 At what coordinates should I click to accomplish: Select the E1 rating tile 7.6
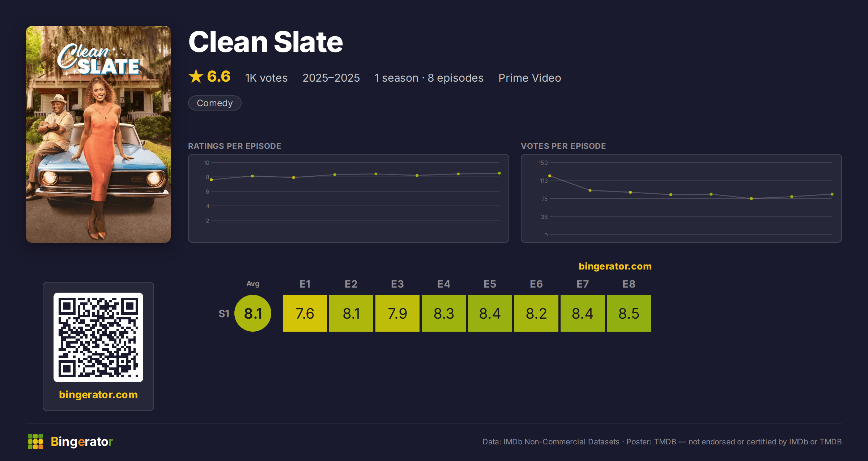tap(305, 313)
